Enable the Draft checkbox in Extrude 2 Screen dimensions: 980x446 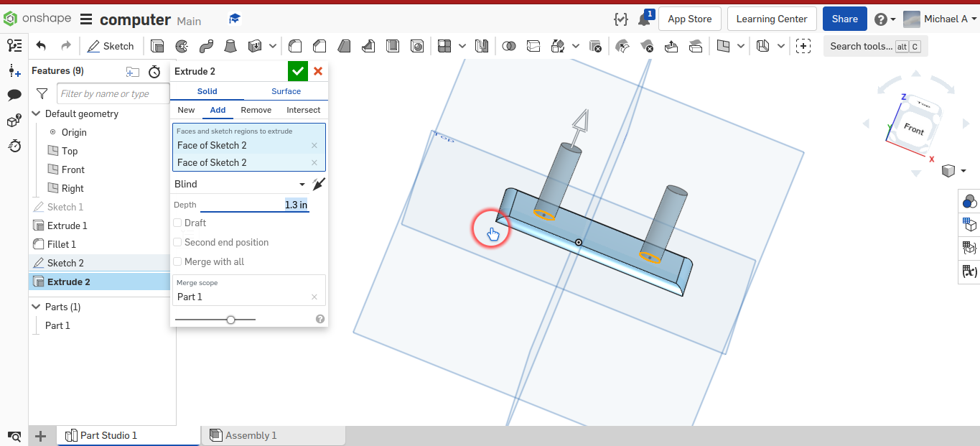(x=177, y=223)
